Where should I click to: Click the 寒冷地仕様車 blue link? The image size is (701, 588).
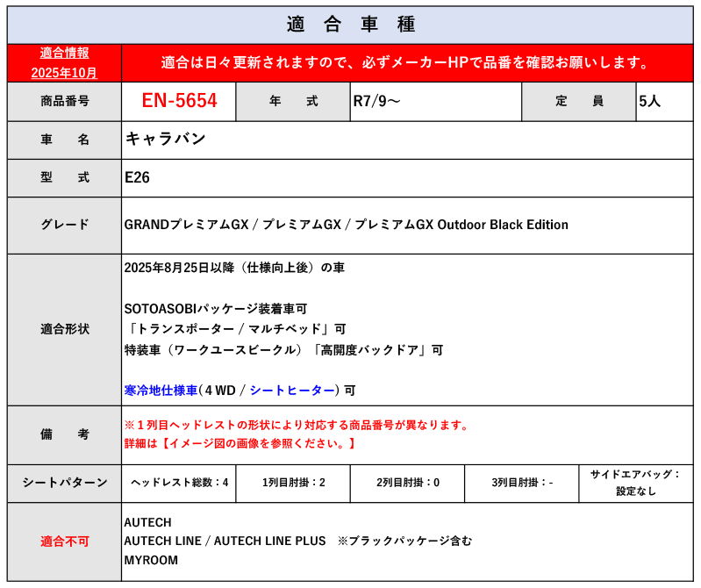161,390
